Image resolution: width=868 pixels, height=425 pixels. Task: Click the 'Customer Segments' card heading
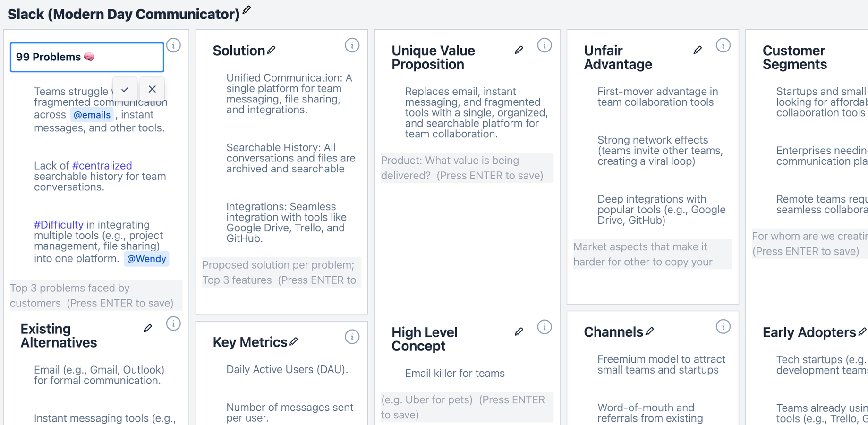[x=795, y=57]
